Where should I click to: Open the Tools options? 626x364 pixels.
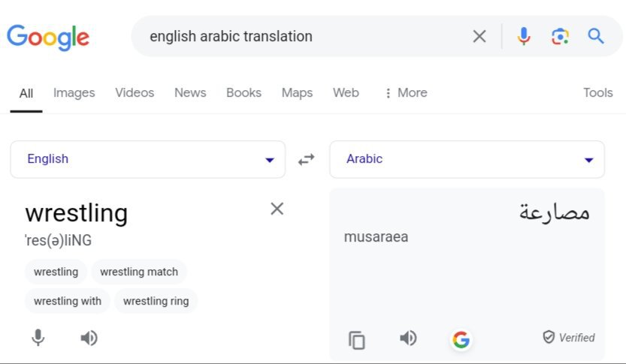pyautogui.click(x=597, y=93)
